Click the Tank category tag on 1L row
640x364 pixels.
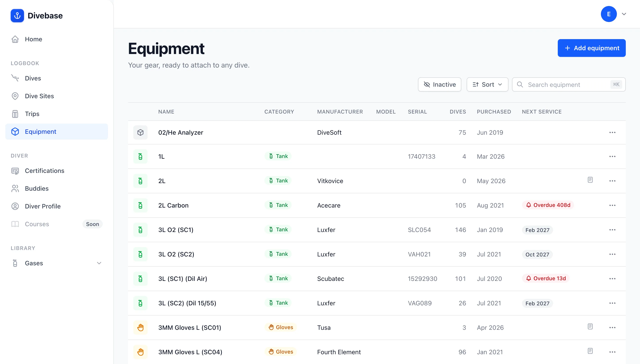(278, 156)
